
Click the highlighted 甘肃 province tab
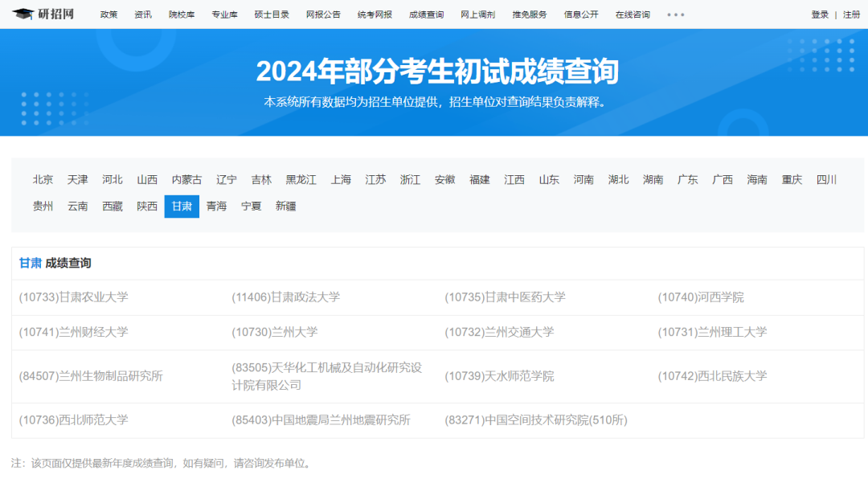pyautogui.click(x=182, y=207)
